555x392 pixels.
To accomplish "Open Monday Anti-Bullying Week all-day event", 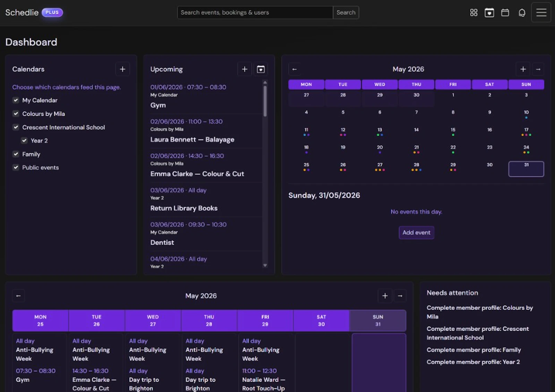I will tap(35, 350).
